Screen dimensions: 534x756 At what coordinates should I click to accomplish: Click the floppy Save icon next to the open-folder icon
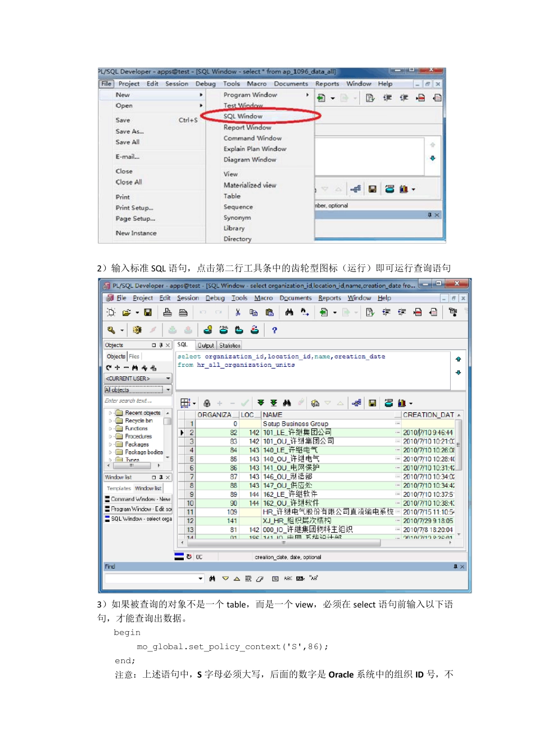pyautogui.click(x=148, y=312)
